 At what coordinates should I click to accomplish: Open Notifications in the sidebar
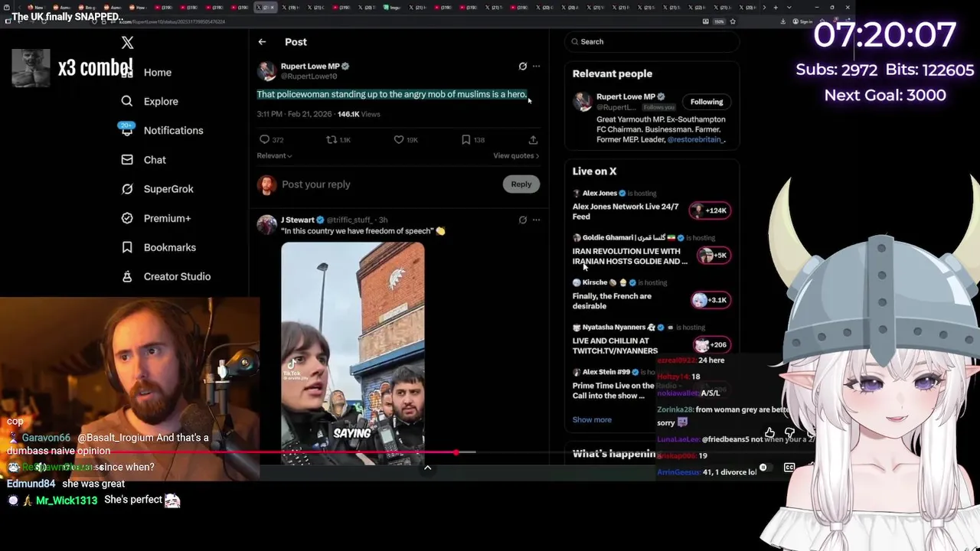tap(162, 131)
